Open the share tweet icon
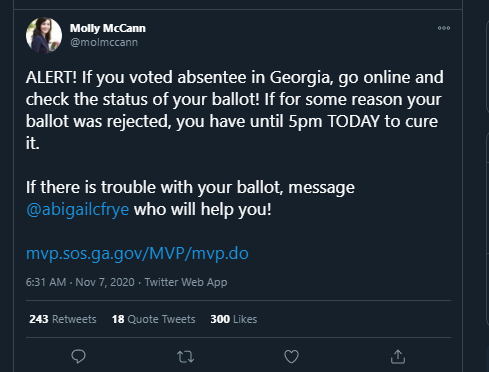Viewport: 489px width, 372px height. 398,357
